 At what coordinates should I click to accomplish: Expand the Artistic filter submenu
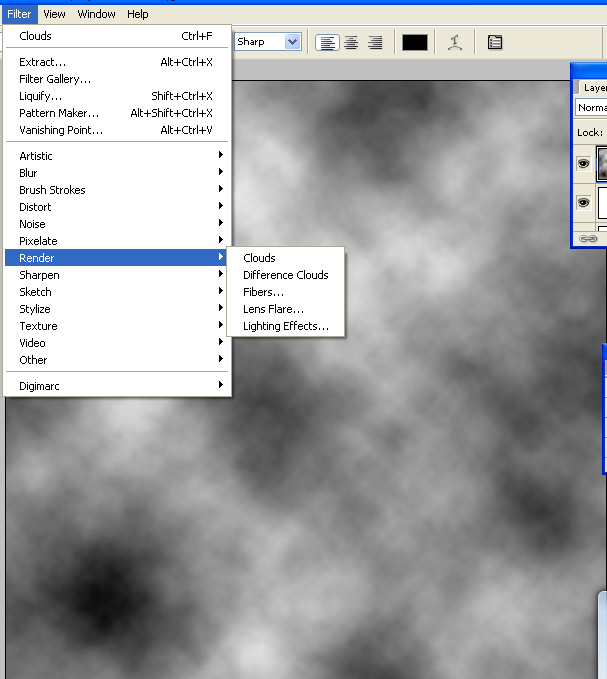[116, 156]
